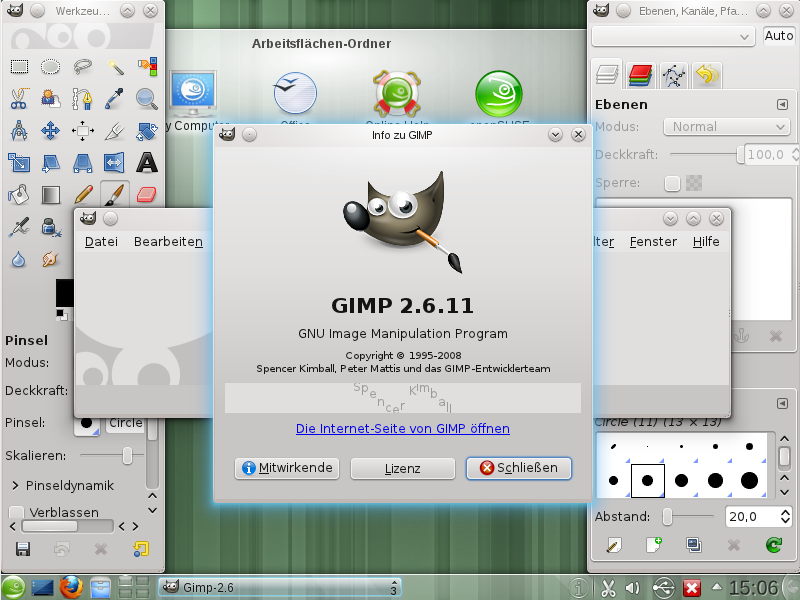
Task: Select the Blend gradient tool
Action: click(51, 194)
